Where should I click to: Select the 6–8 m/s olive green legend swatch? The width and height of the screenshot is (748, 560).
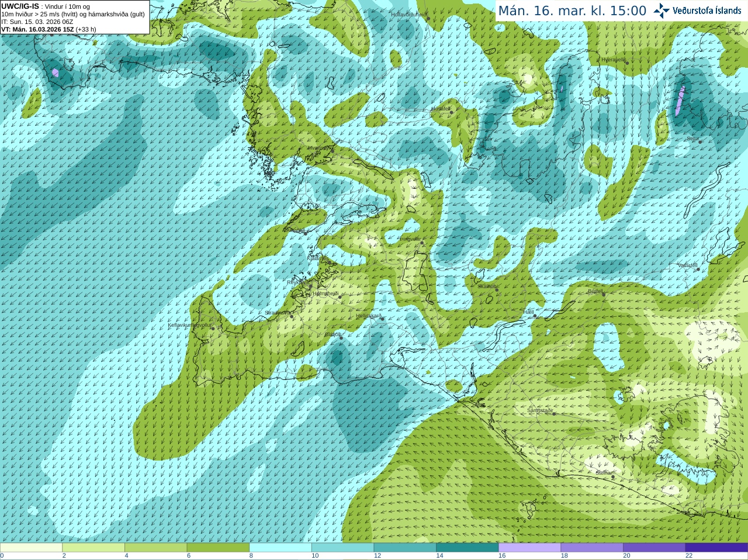pos(218,548)
